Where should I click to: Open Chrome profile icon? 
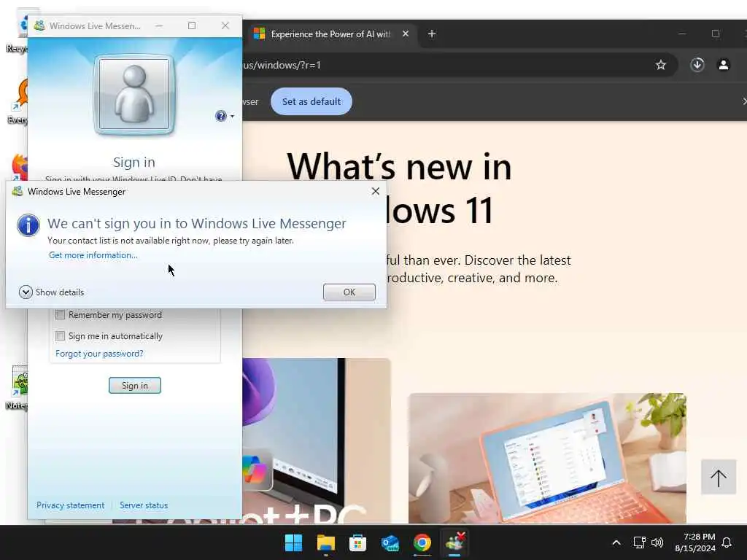(724, 65)
